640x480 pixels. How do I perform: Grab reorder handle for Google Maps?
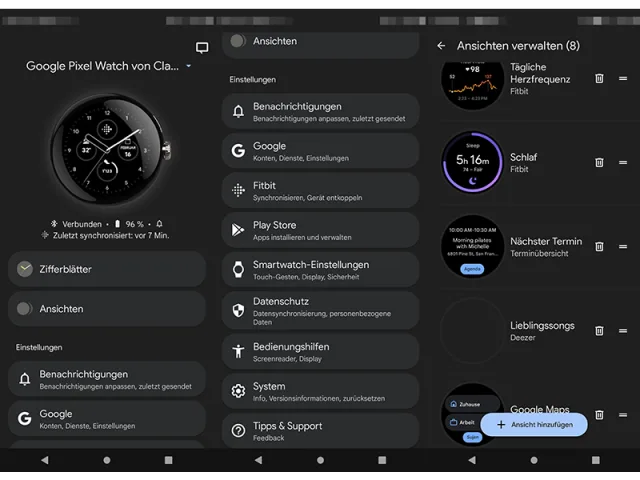coord(623,415)
